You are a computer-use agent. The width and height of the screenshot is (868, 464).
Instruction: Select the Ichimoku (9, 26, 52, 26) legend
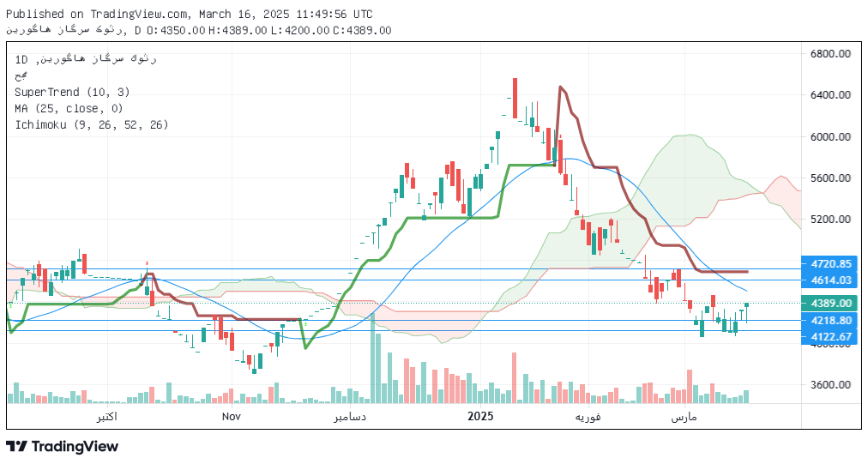coord(91,124)
